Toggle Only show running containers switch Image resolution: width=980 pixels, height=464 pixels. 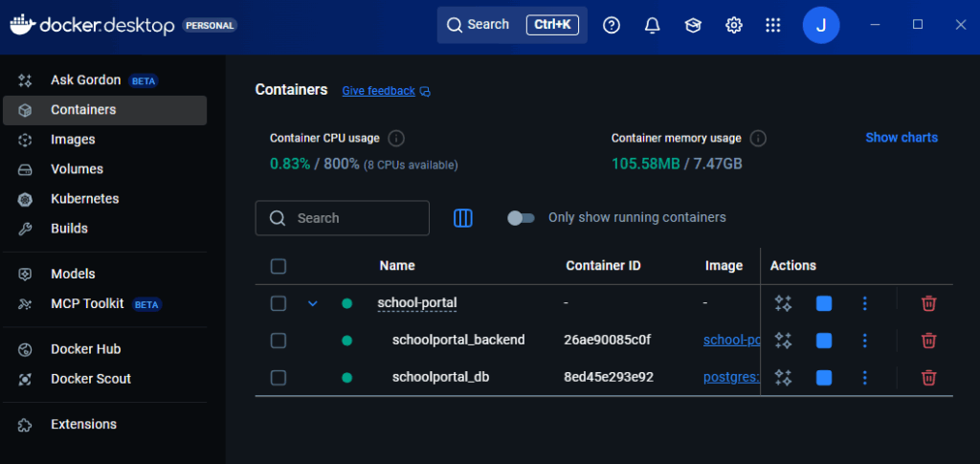click(521, 218)
